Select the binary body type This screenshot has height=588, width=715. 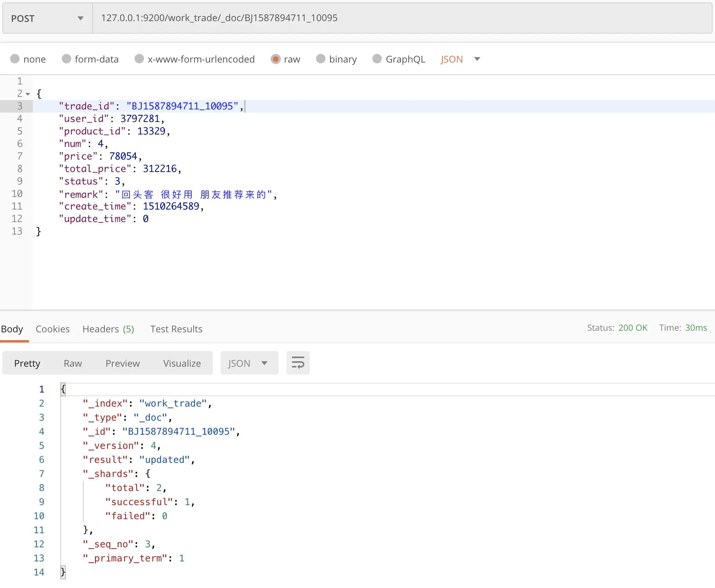pos(336,59)
